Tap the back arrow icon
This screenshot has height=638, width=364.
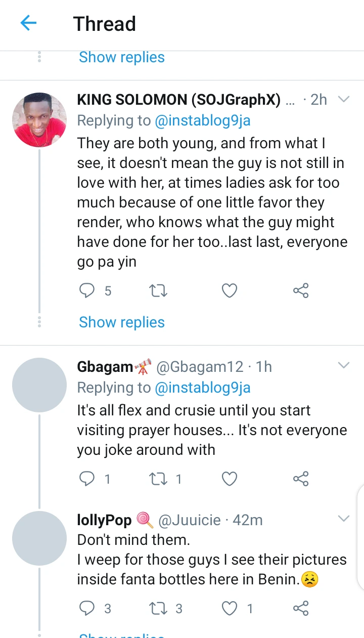[x=28, y=23]
